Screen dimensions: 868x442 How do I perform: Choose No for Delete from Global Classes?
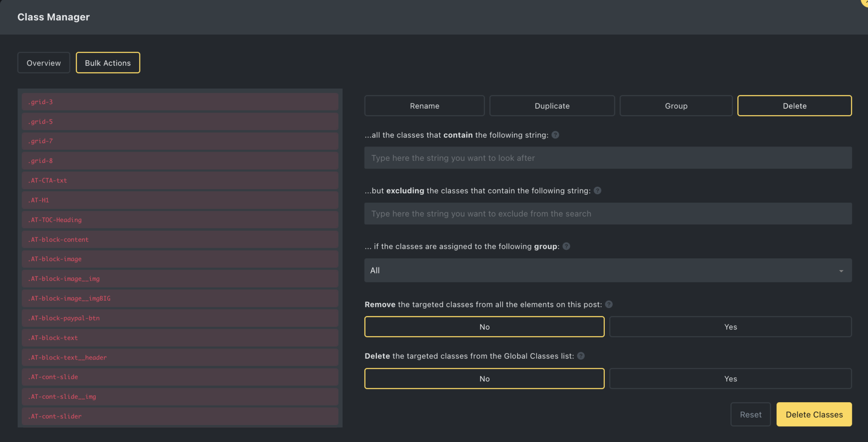pos(484,378)
